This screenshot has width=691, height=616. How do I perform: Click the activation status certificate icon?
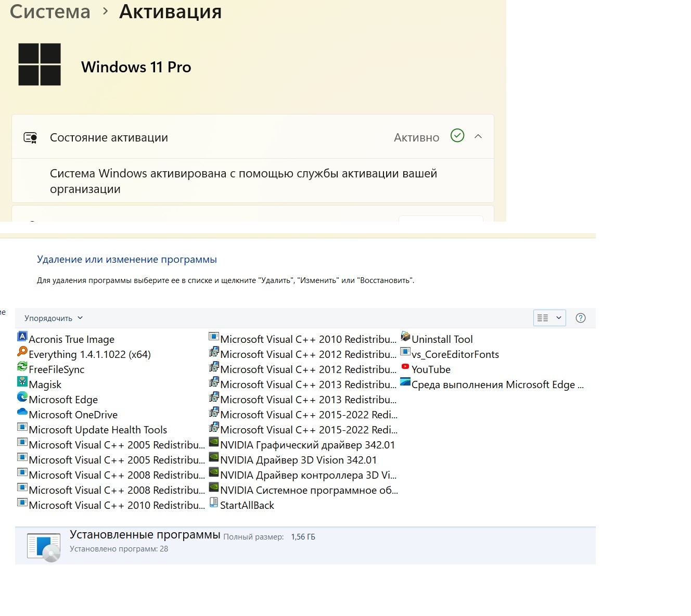click(31, 138)
